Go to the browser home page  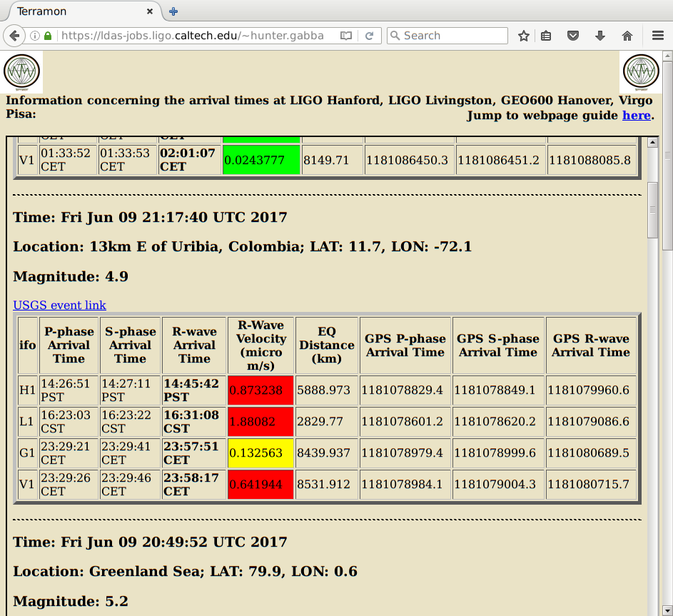click(627, 36)
